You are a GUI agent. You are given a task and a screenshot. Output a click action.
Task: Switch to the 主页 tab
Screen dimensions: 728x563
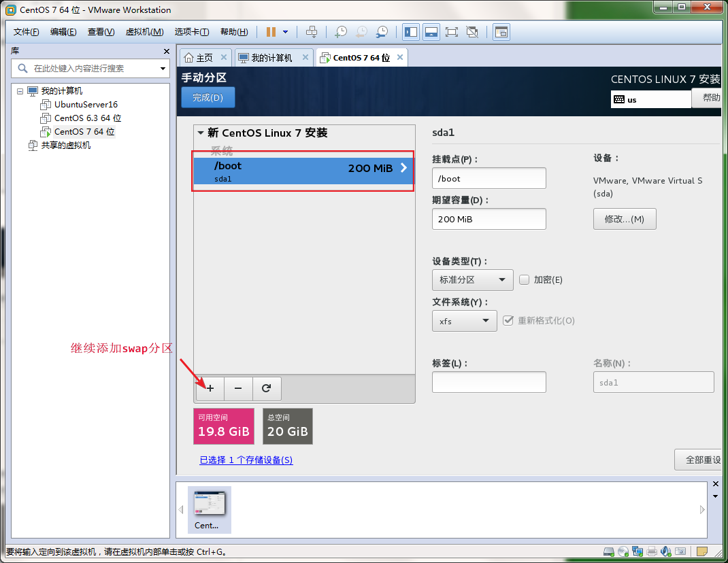(x=199, y=58)
